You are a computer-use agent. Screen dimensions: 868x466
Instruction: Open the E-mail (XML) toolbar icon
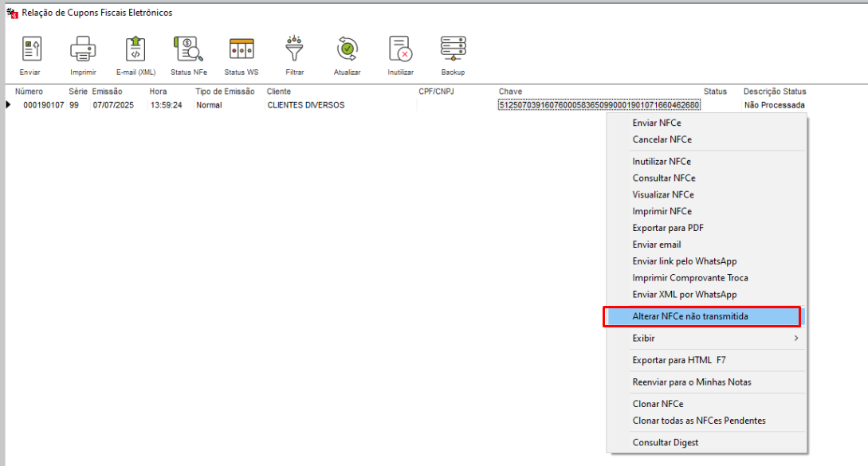[136, 50]
